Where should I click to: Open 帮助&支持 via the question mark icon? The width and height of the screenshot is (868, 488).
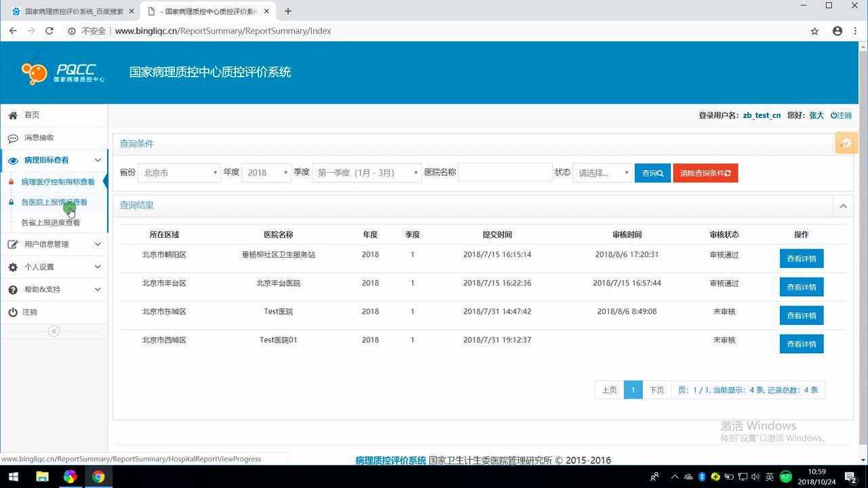pyautogui.click(x=13, y=289)
